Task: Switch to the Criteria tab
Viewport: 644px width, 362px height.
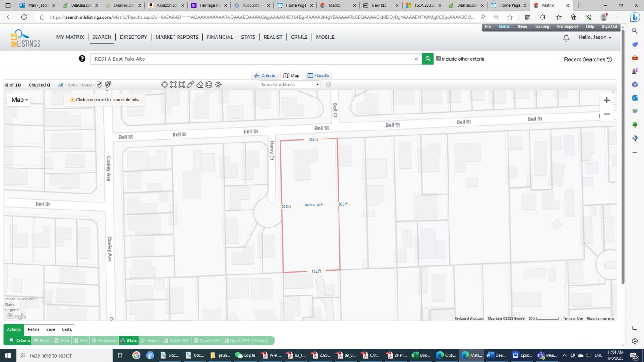Action: coord(264,76)
